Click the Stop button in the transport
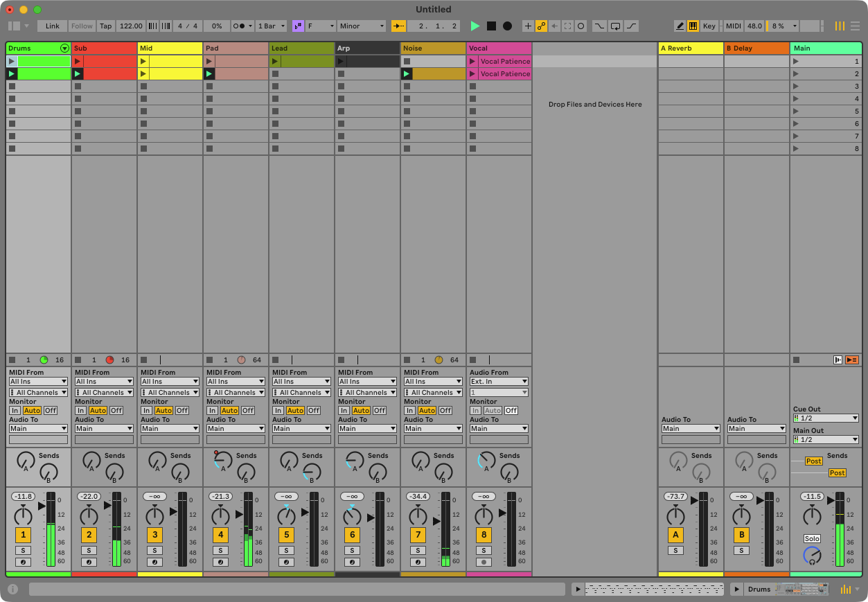The image size is (868, 602). (491, 26)
